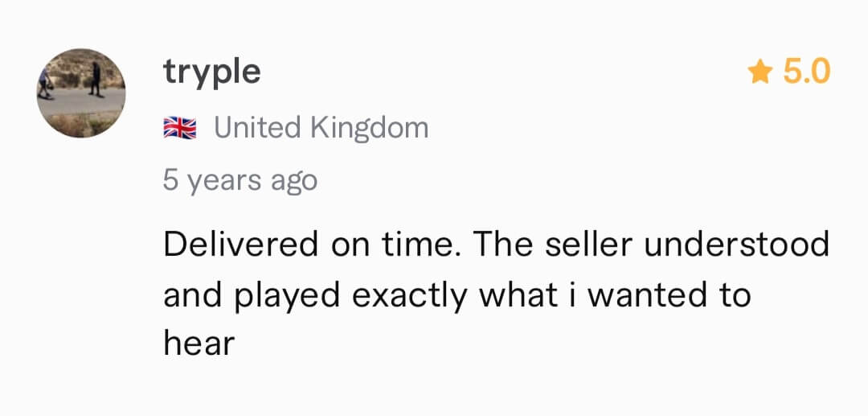Click the last word 'hear' of the review
The image size is (868, 416).
(x=199, y=344)
